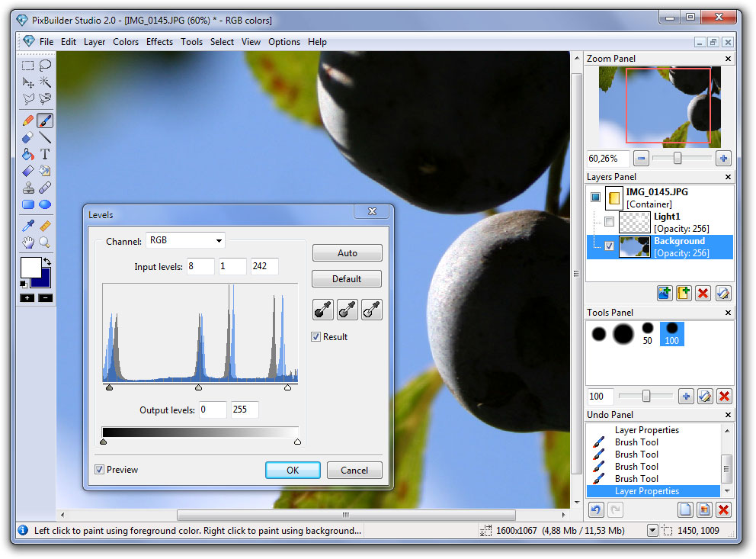
Task: Select the Clone Stamp tool
Action: pos(28,188)
